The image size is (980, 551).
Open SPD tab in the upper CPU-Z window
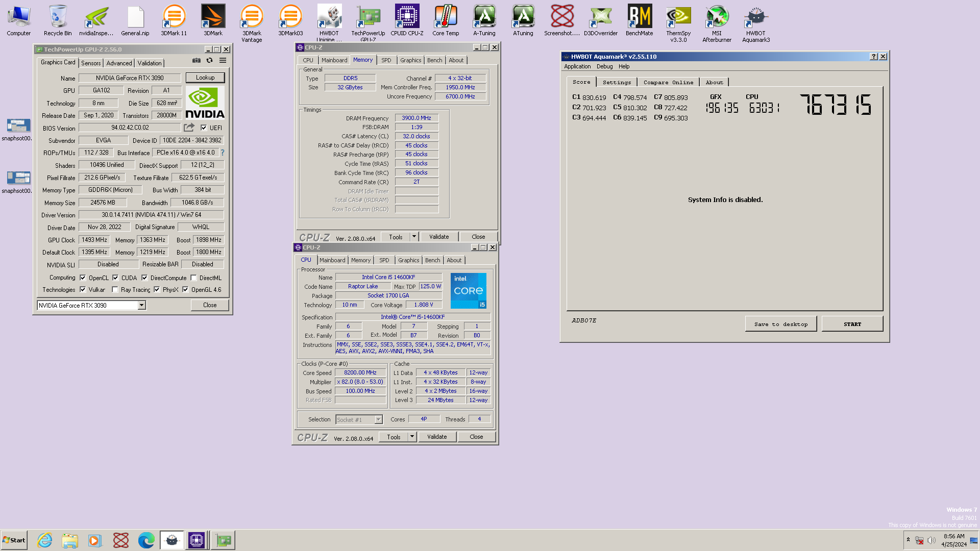click(x=386, y=60)
